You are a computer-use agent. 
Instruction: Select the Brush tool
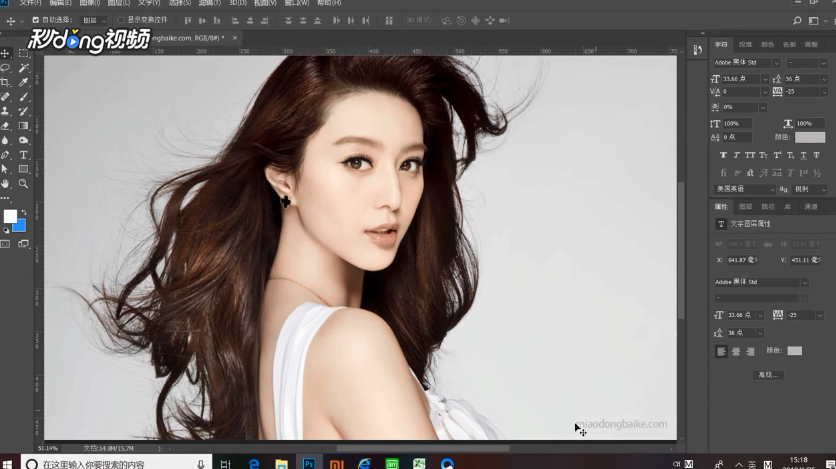(23, 97)
